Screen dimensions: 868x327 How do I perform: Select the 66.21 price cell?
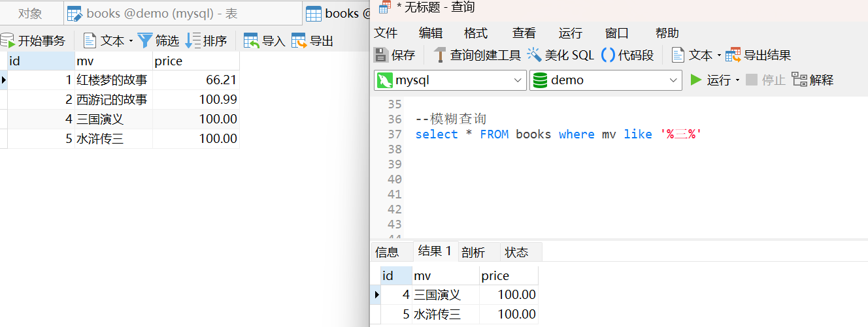196,80
